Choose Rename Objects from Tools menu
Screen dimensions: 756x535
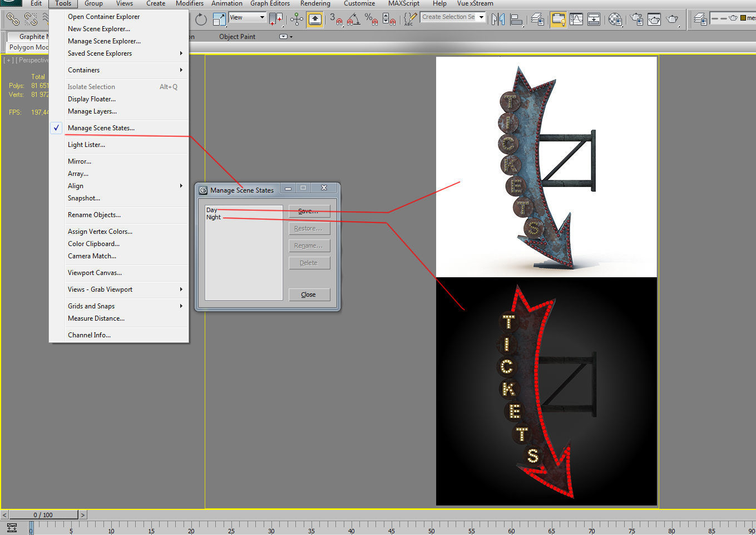click(x=119, y=215)
